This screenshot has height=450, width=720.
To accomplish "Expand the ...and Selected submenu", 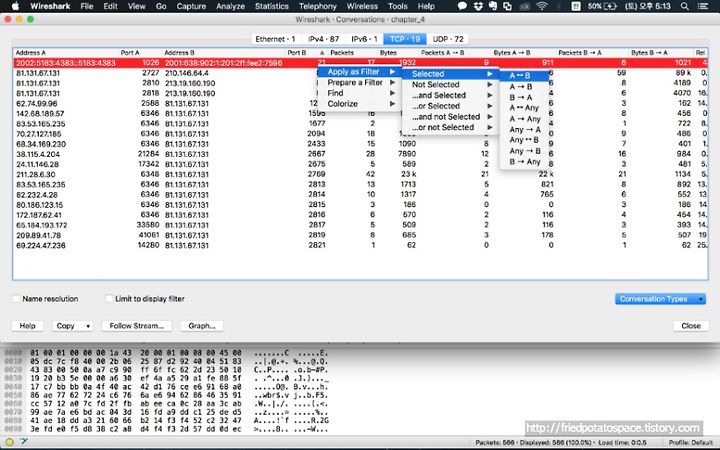I will [451, 95].
